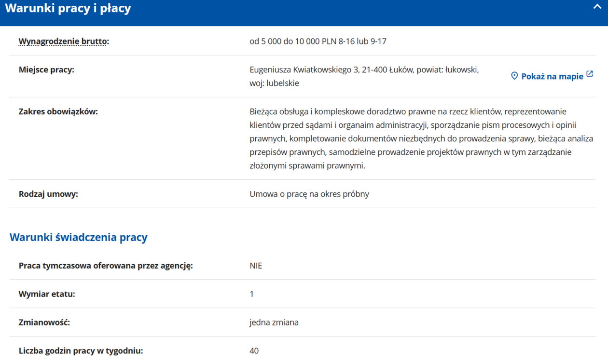
Task: Click the external link icon after Pokaż na mapie
Action: 589,75
